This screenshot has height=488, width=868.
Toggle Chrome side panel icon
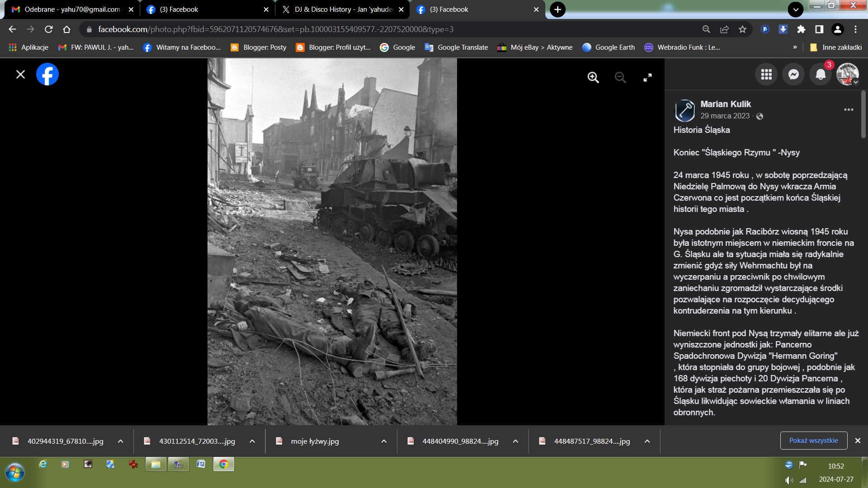tap(819, 29)
